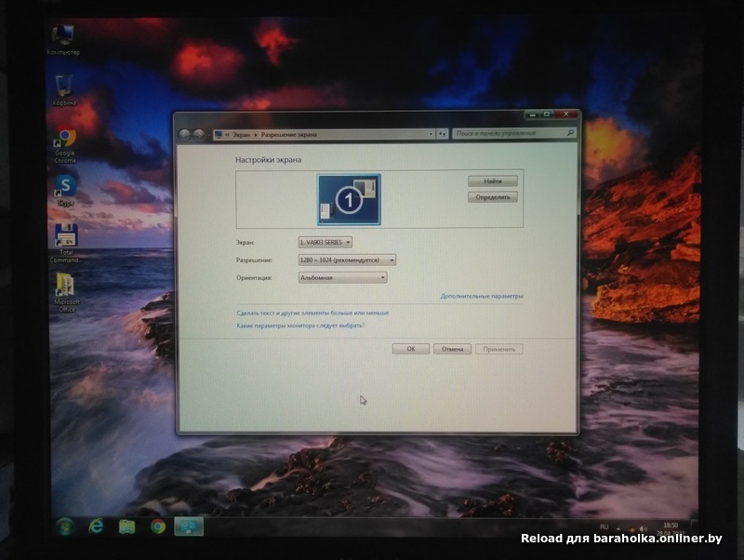The width and height of the screenshot is (744, 560).
Task: Show hidden tray icons arrow
Action: pyautogui.click(x=618, y=528)
